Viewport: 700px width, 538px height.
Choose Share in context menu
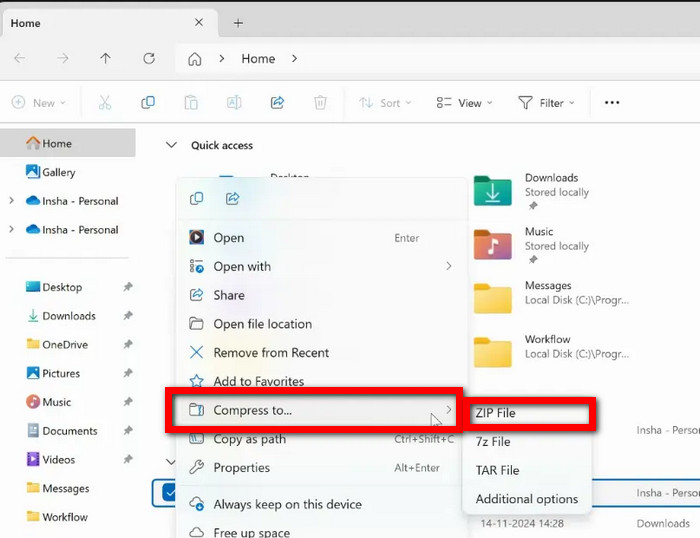tap(321, 295)
